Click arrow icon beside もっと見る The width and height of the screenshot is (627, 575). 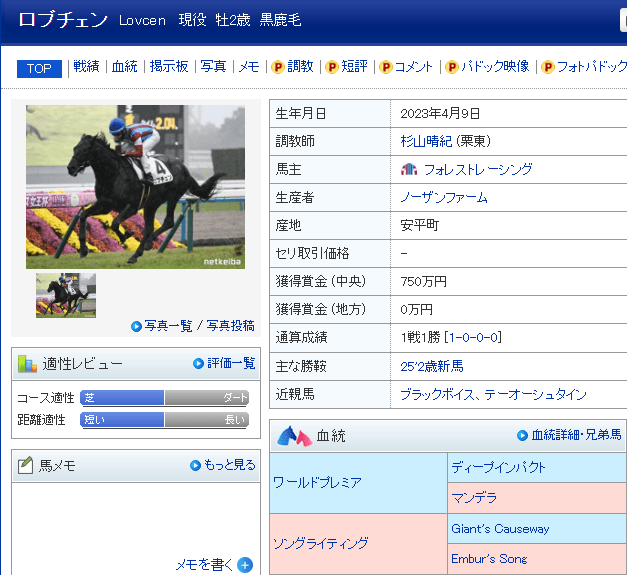(x=195, y=465)
